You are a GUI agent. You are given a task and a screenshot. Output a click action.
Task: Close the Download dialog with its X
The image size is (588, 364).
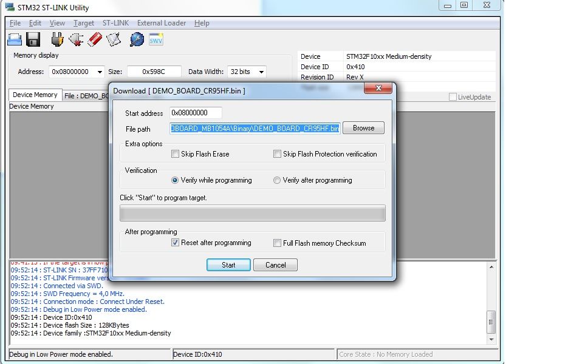(x=378, y=88)
